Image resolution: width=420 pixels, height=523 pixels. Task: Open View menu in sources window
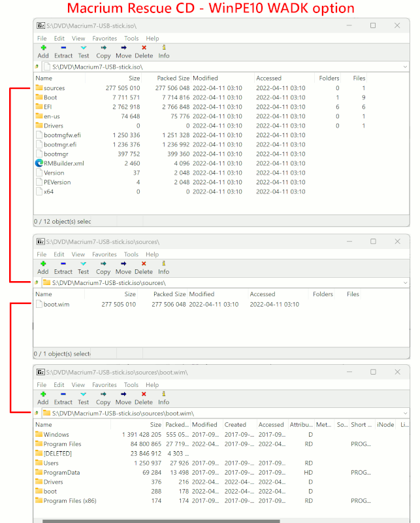(x=78, y=254)
